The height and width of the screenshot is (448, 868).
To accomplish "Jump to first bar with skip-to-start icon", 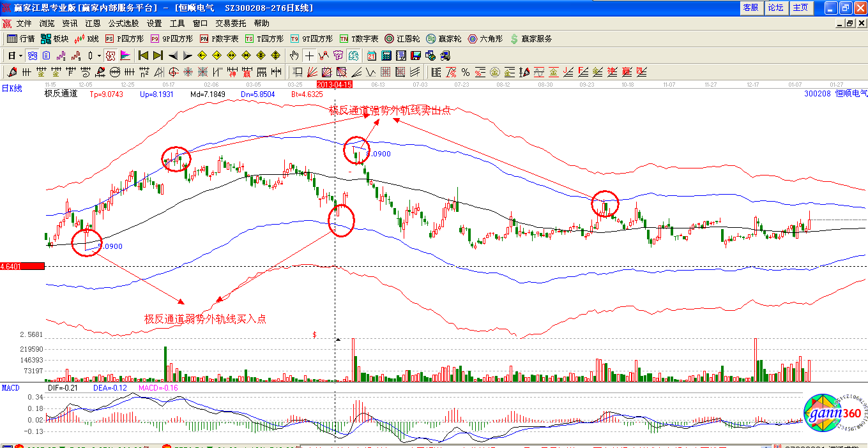I will coord(144,56).
